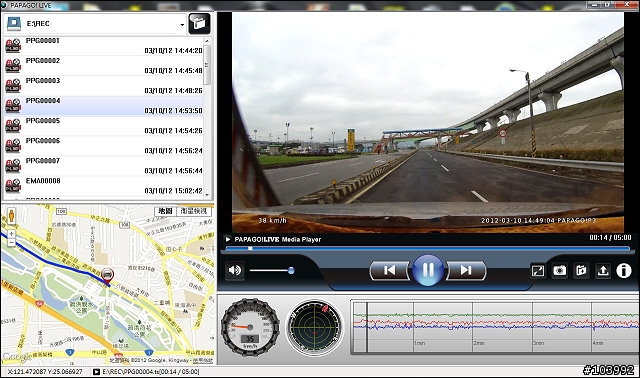Click the camera icon of PPG00001 row
The width and height of the screenshot is (640, 378).
(x=13, y=46)
